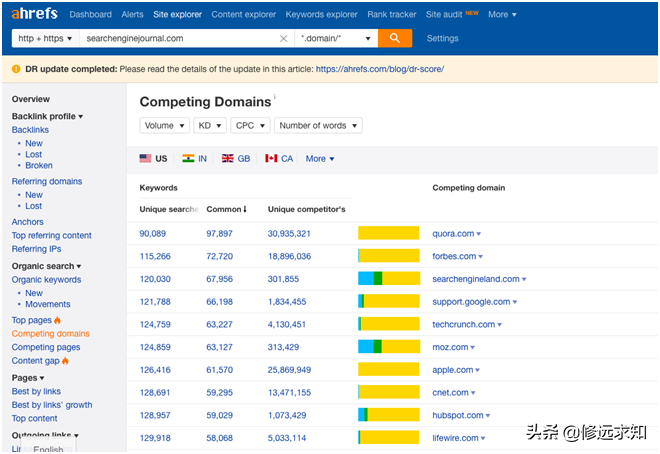Click unique searches value 115,266

coord(155,256)
